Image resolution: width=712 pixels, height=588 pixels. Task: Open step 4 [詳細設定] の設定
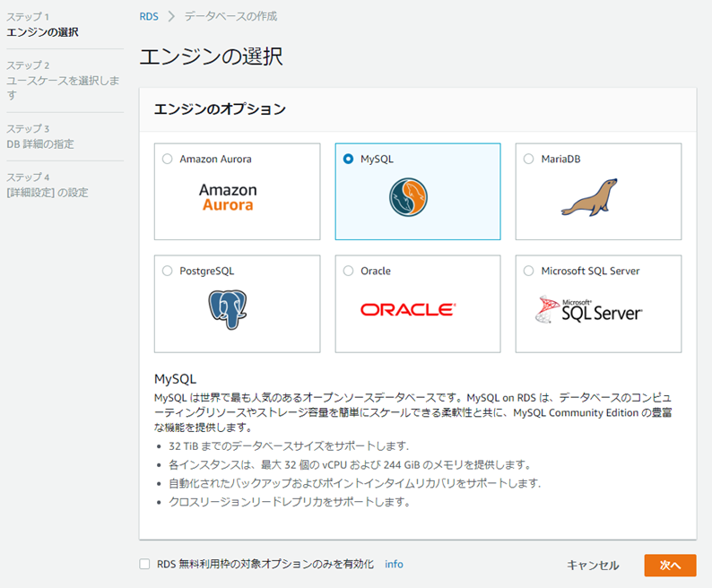(x=48, y=192)
